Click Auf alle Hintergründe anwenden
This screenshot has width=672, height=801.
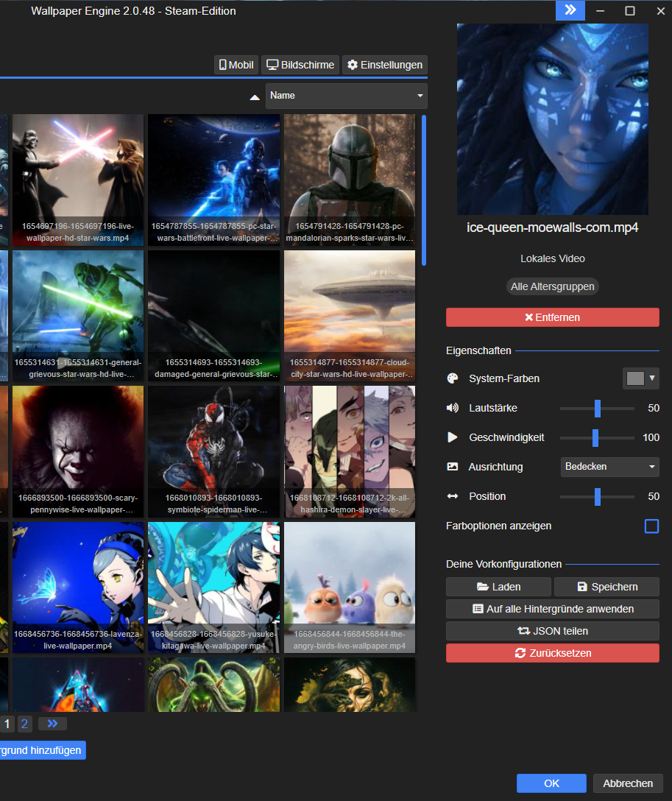(x=553, y=609)
